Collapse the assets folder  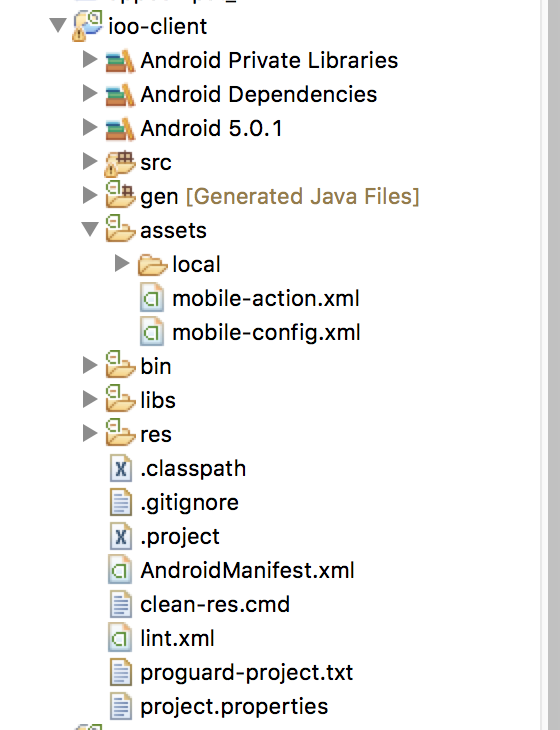(90, 229)
